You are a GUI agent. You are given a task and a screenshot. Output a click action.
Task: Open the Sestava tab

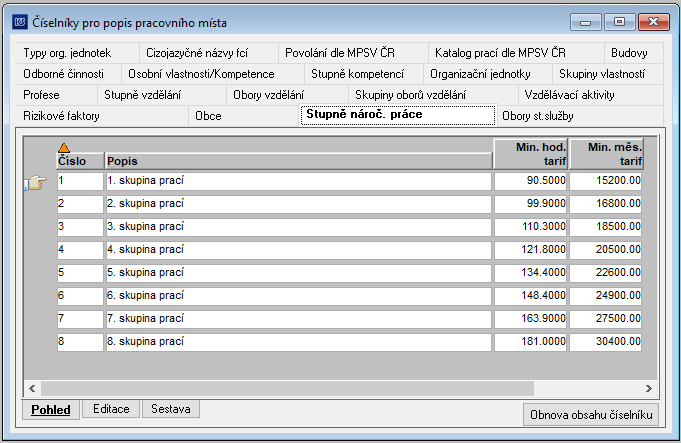[x=171, y=409]
